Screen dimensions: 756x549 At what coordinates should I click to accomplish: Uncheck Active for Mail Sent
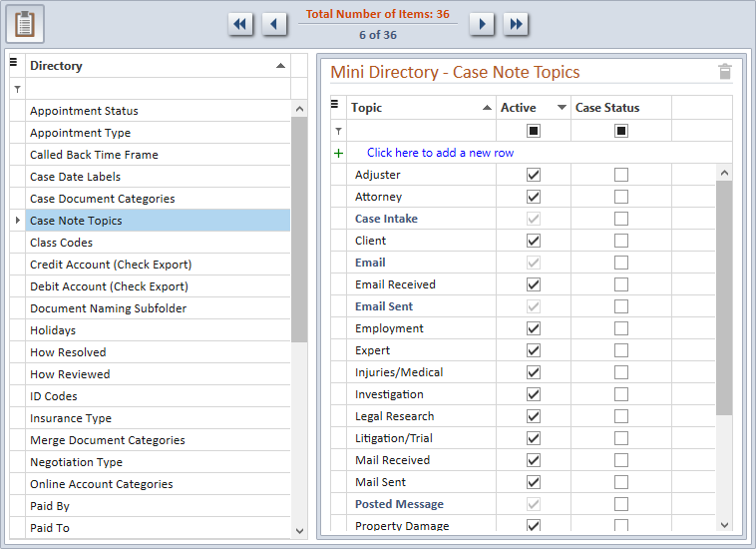point(534,482)
